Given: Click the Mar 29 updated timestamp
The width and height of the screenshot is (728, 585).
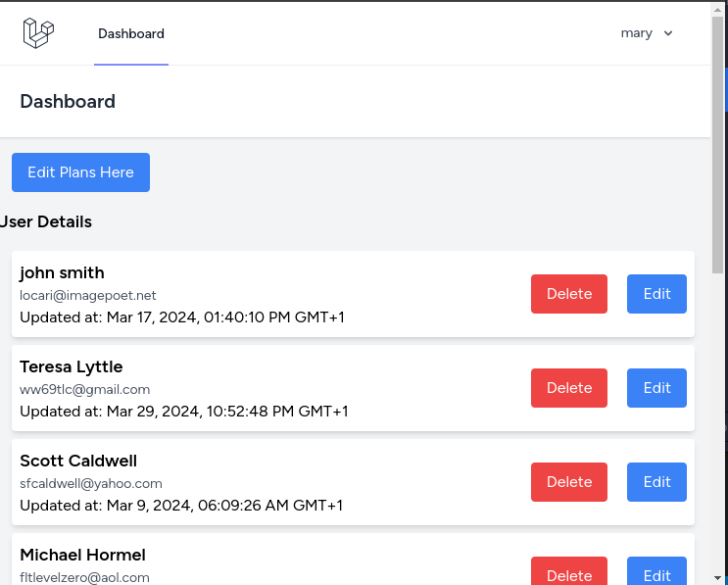Looking at the screenshot, I should point(184,412).
